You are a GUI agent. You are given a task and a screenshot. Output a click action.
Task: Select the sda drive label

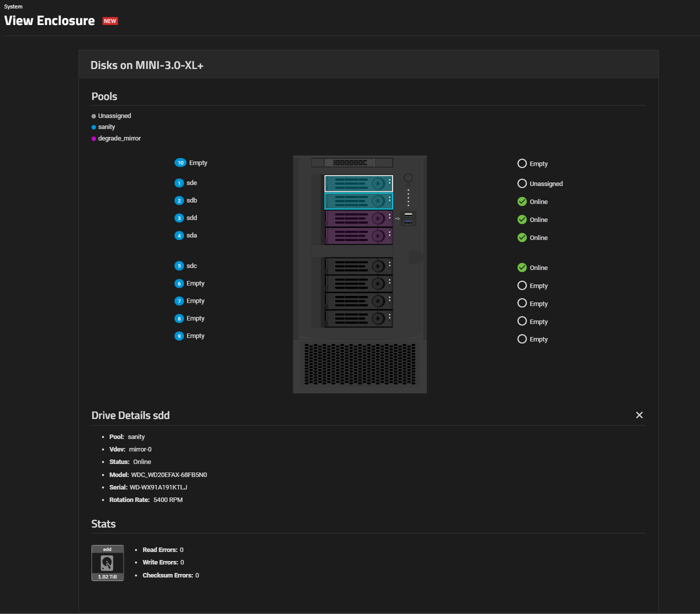coord(191,235)
